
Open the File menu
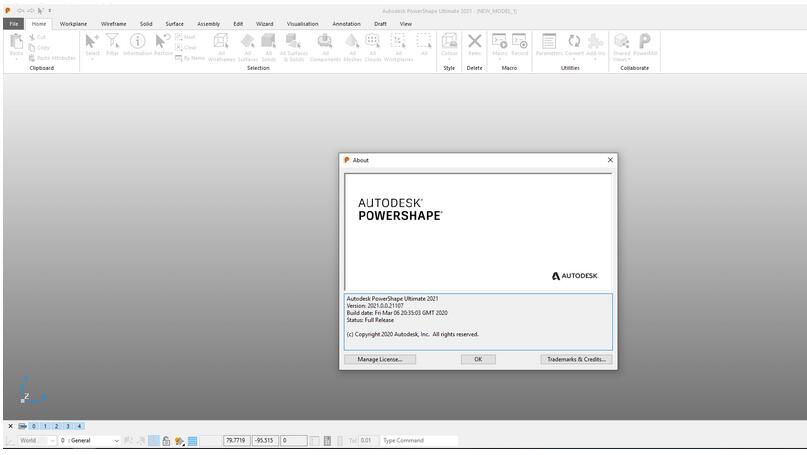pyautogui.click(x=13, y=24)
